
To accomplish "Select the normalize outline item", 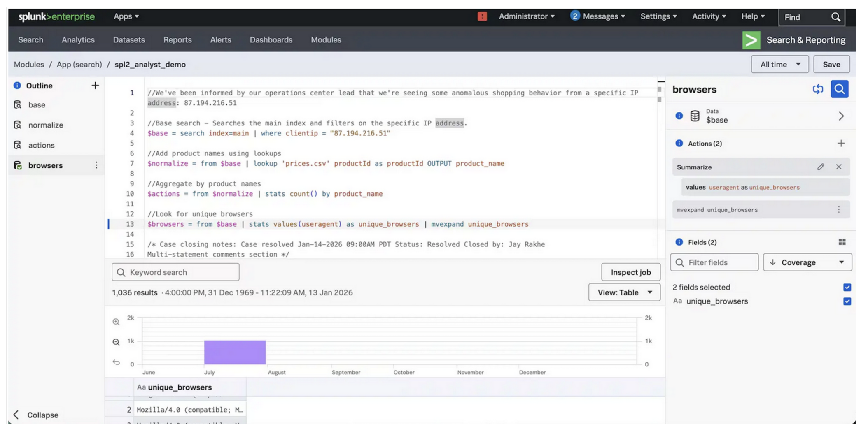I will pos(56,125).
